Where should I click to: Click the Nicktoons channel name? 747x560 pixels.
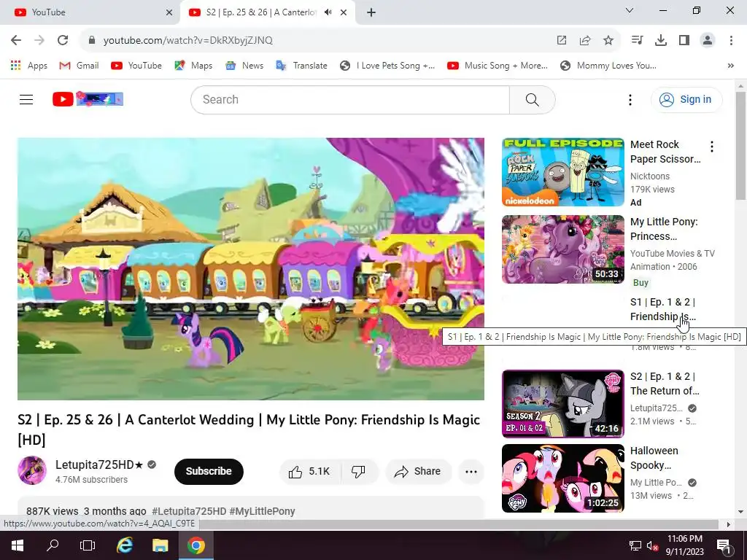click(650, 176)
